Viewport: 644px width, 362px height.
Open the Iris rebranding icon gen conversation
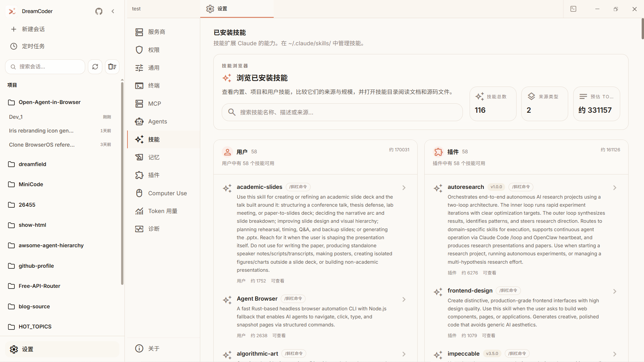60,131
